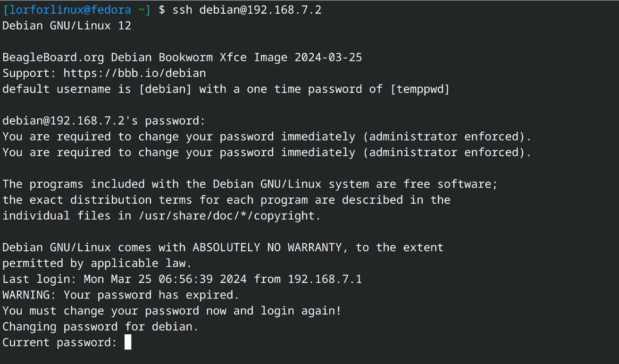Click the 192.168.7.1 last login IP address
The height and width of the screenshot is (364, 619).
pos(325,279)
